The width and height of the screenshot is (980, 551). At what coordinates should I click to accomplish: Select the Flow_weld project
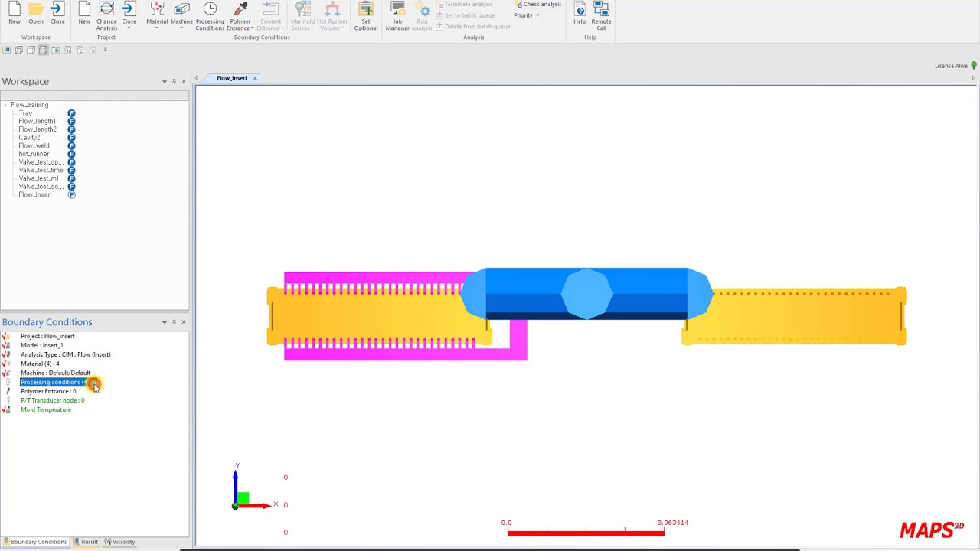pyautogui.click(x=34, y=145)
